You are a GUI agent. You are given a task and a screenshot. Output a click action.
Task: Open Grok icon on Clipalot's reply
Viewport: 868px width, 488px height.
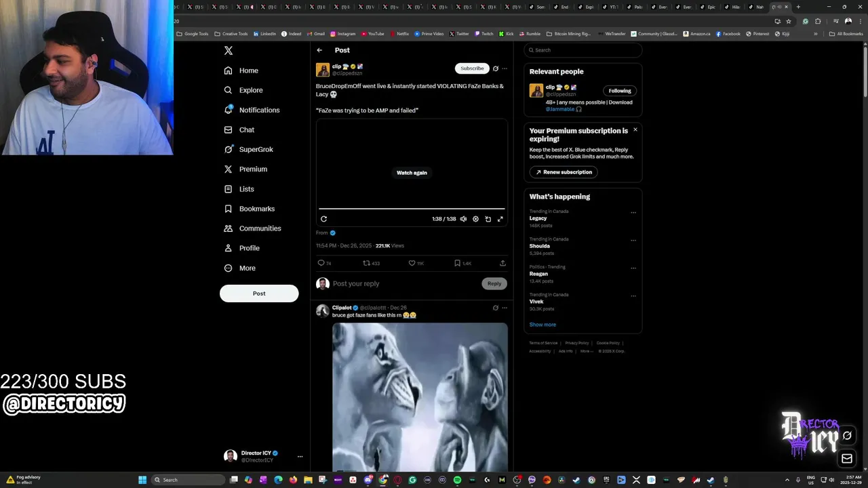point(496,308)
